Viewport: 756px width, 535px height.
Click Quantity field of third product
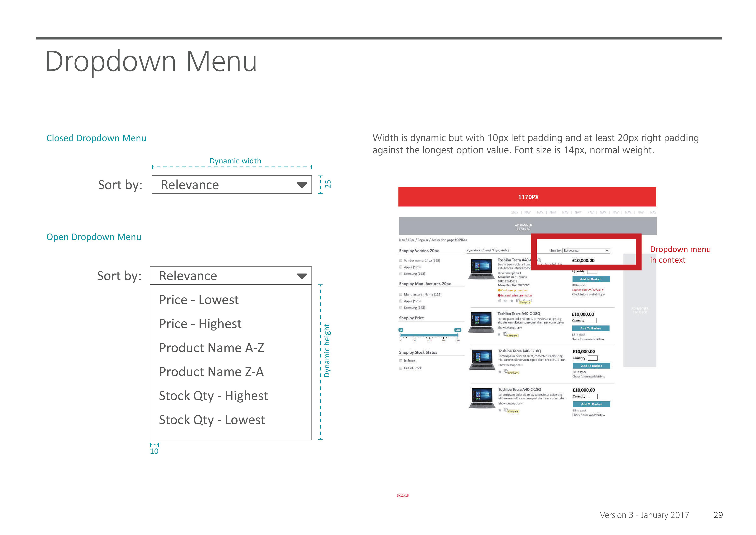click(x=593, y=358)
